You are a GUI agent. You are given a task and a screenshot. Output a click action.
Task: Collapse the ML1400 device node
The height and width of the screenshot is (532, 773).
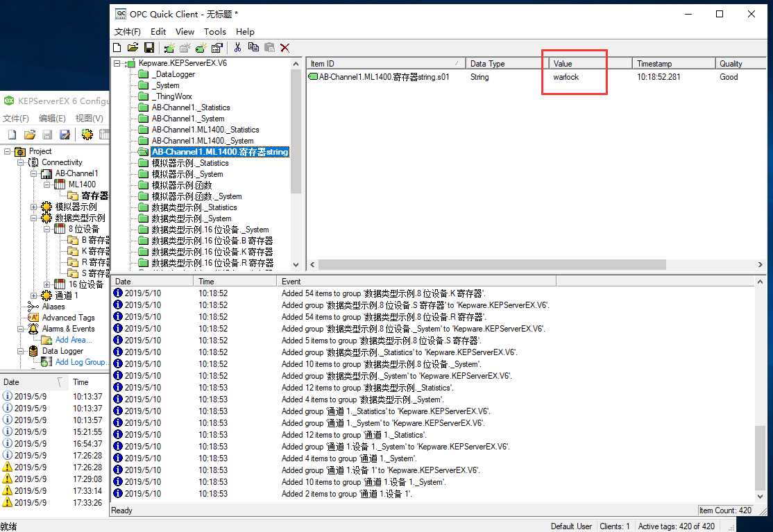(x=46, y=185)
